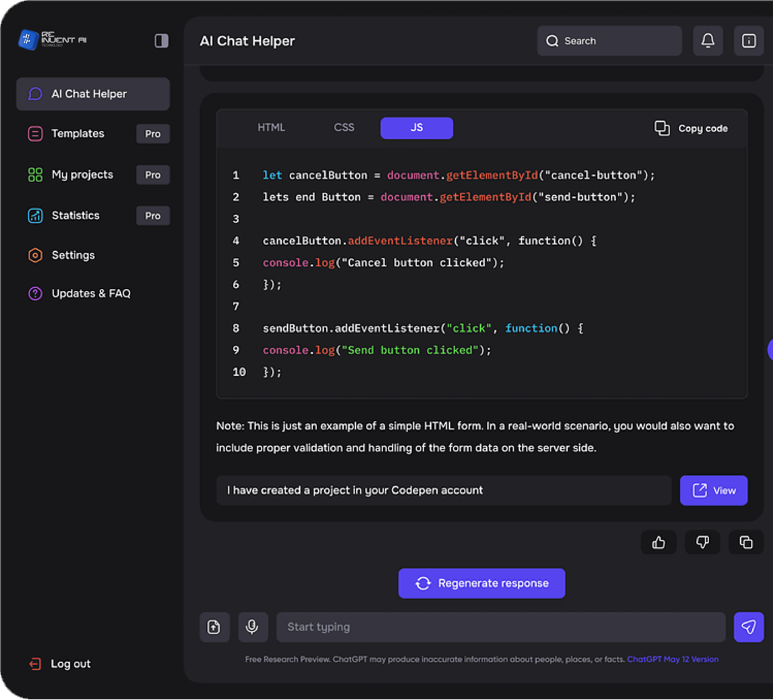Open the ChatGPT May 12 Version link
This screenshot has height=700, width=773.
[x=672, y=659]
